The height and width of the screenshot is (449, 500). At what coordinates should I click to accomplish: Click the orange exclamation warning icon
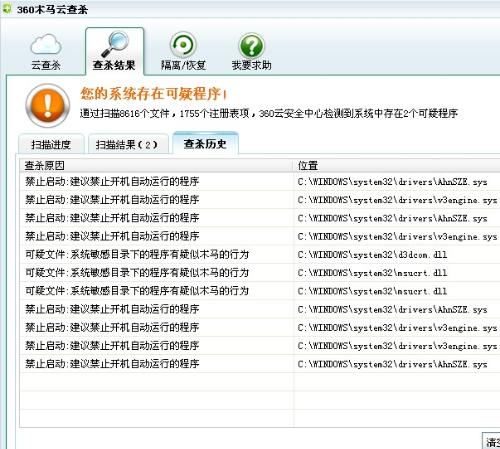click(x=48, y=105)
